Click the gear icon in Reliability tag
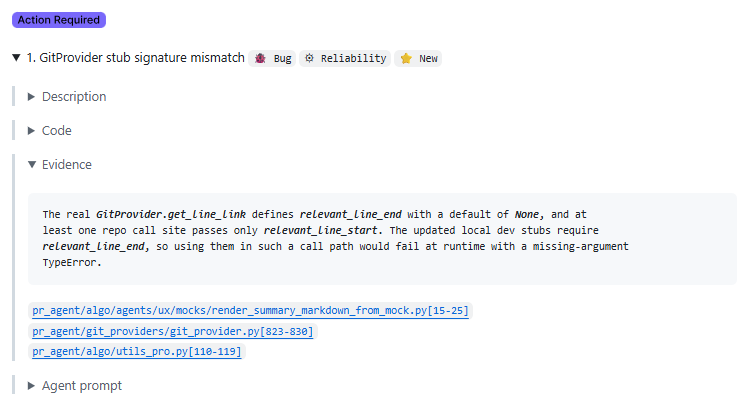 310,59
